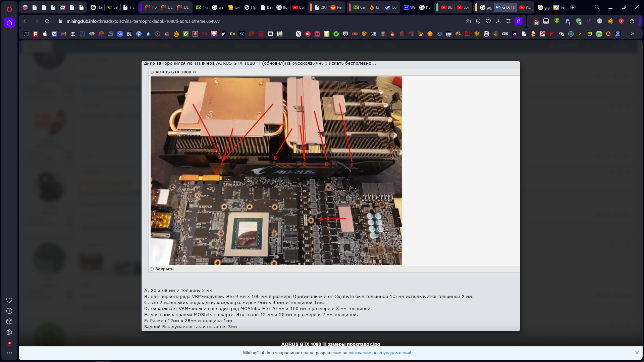Viewport: 644px width, 362px height.
Task: Collapse the AORUS GTX 1080 Ti spoiler header
Action: pyautogui.click(x=176, y=72)
